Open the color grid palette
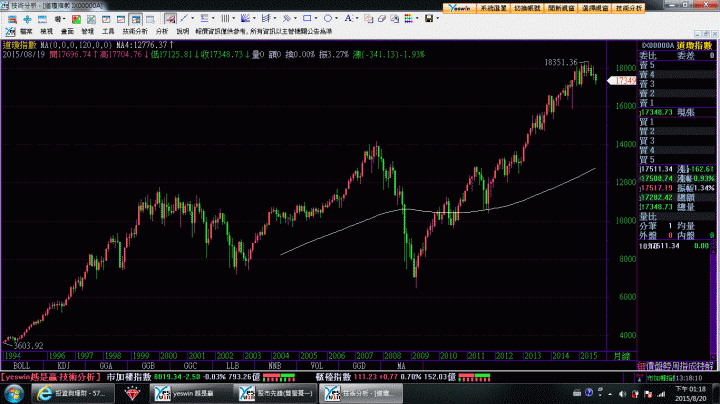 coord(408,18)
